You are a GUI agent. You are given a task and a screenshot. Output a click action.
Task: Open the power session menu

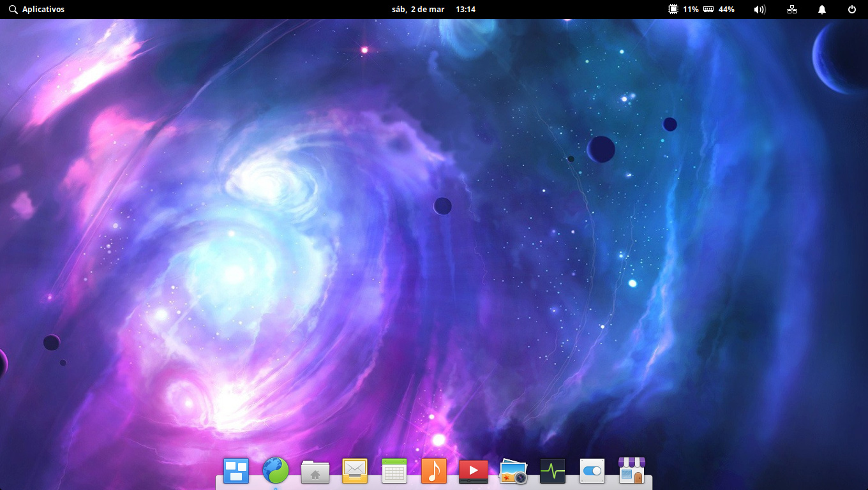coord(851,10)
